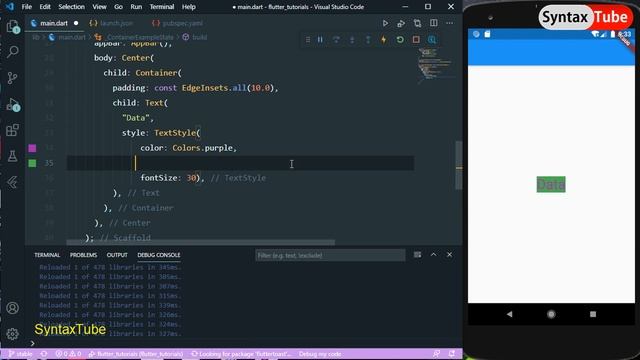
Task: Open the Selection menu
Action: pyautogui.click(x=71, y=7)
